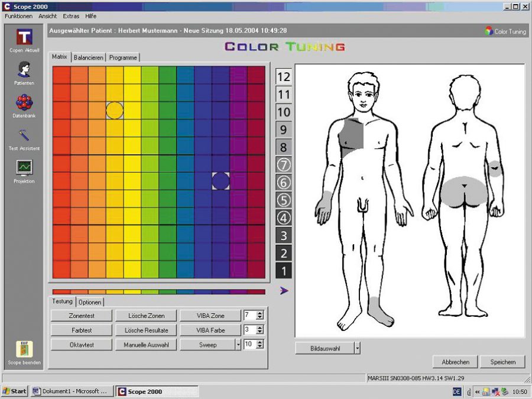Toggle zone number 12 button

(x=284, y=76)
